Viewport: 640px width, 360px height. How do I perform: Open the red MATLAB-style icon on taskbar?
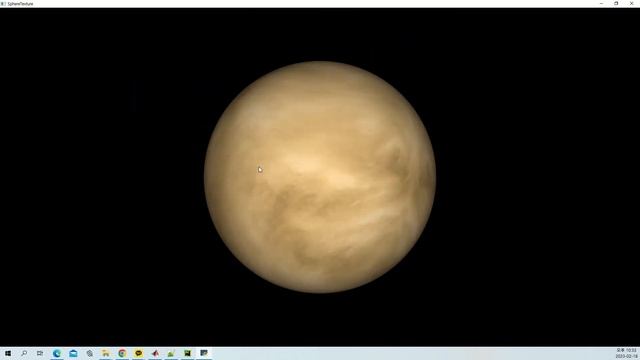click(155, 353)
